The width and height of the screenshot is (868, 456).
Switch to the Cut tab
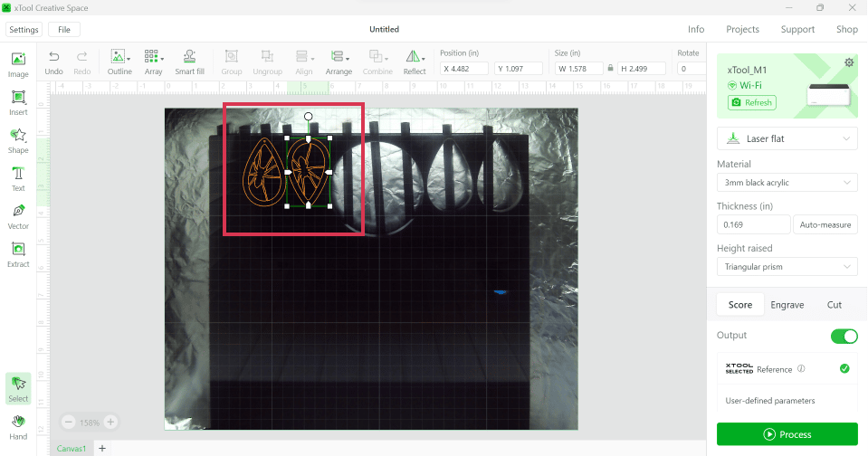coord(834,304)
